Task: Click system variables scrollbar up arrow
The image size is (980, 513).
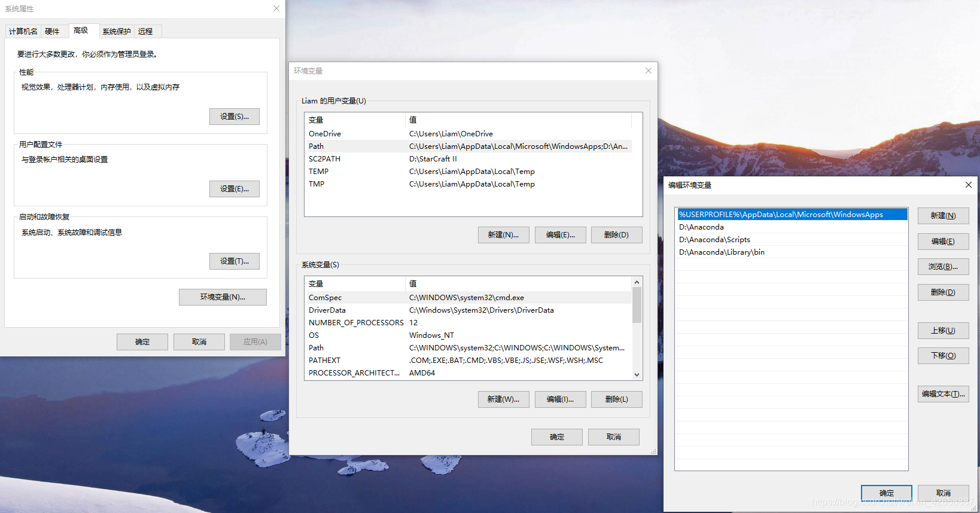Action: [637, 282]
